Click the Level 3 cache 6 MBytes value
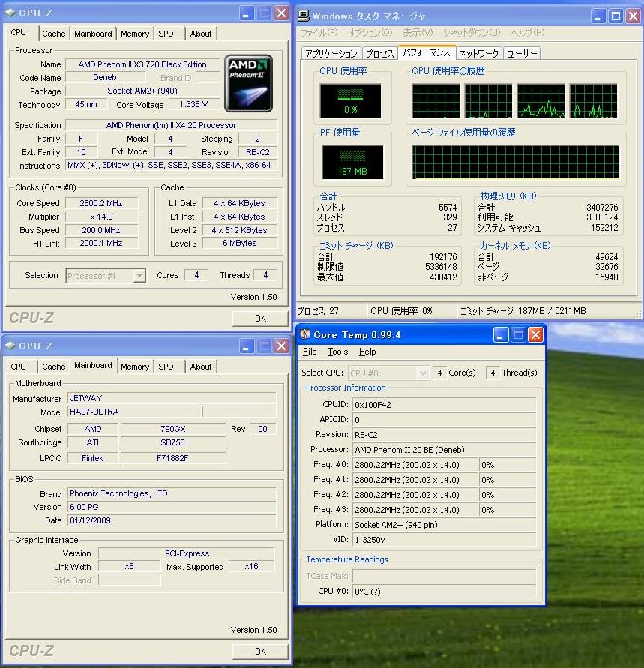Image resolution: width=644 pixels, height=668 pixels. (x=240, y=243)
